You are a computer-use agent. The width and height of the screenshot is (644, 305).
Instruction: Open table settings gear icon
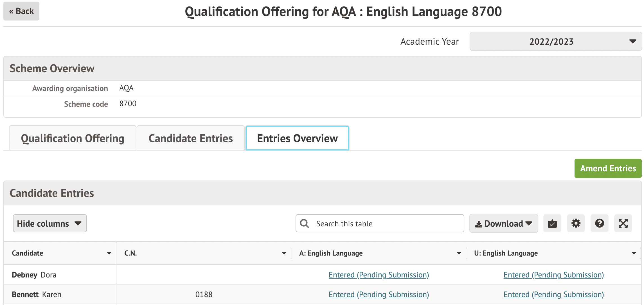click(x=576, y=224)
